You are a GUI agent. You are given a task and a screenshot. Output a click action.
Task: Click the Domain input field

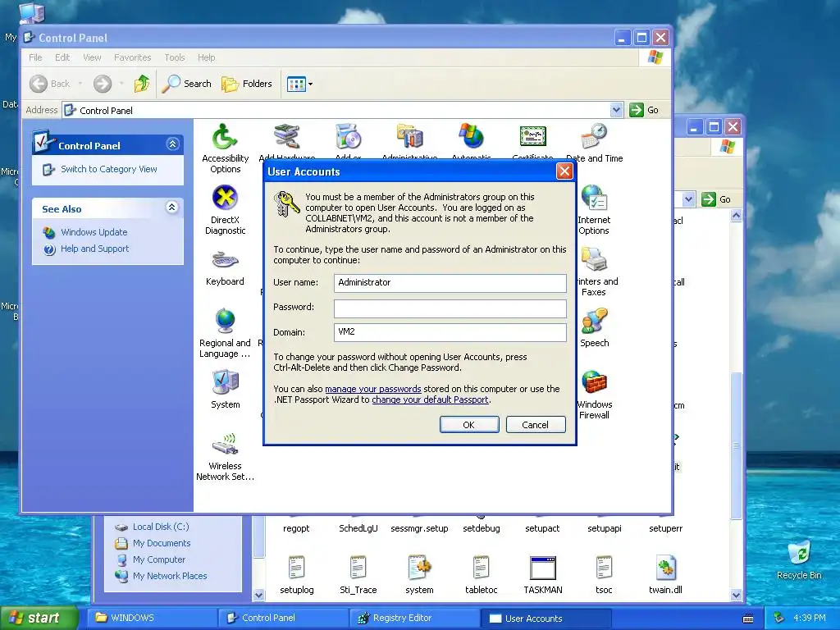(x=450, y=332)
